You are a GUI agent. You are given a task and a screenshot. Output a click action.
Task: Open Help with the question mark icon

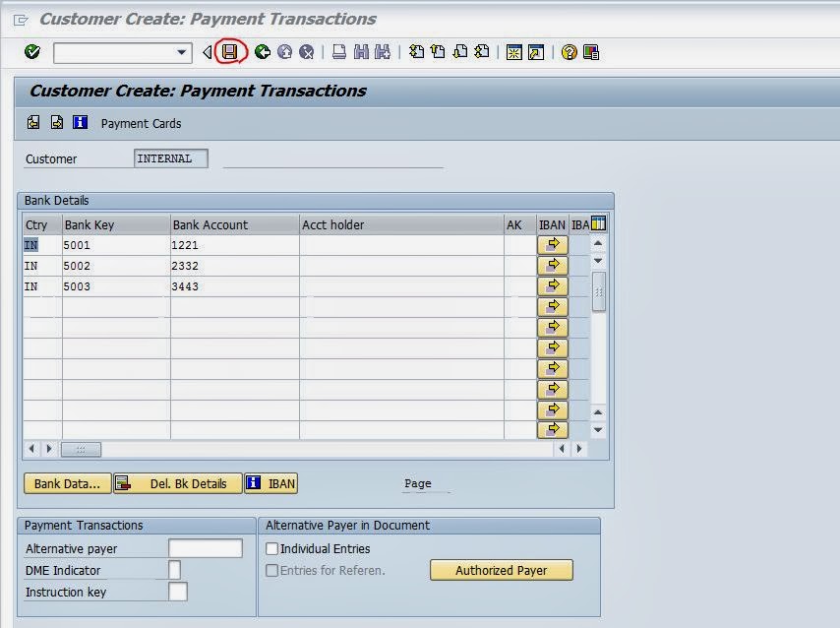[x=569, y=52]
